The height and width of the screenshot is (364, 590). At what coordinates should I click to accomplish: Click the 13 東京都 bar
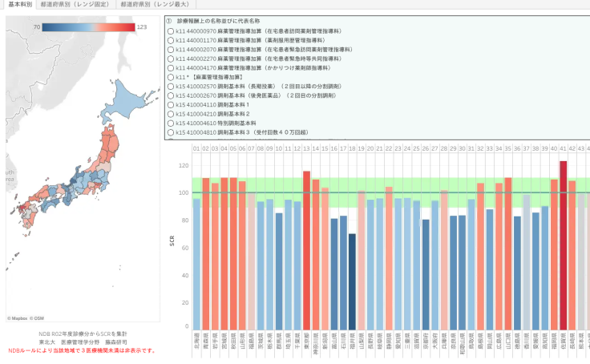[x=307, y=251]
